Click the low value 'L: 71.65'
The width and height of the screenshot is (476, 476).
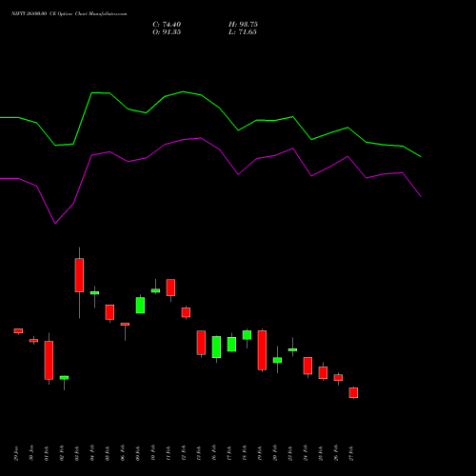point(243,32)
